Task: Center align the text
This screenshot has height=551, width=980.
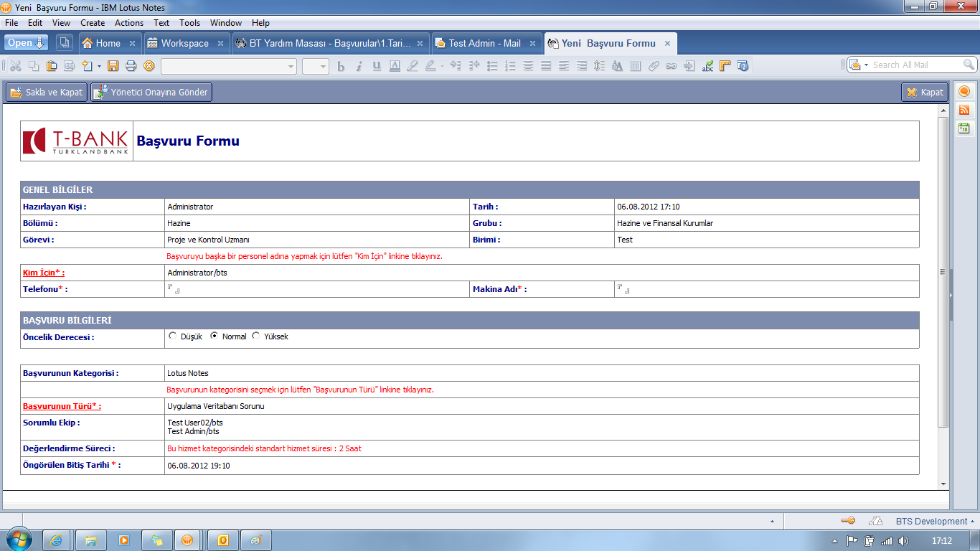Action: point(528,66)
